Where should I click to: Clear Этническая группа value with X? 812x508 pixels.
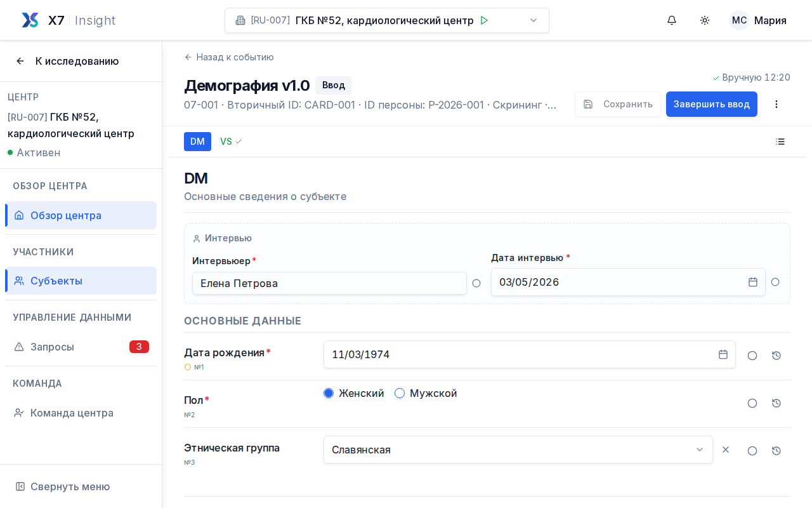[726, 450]
